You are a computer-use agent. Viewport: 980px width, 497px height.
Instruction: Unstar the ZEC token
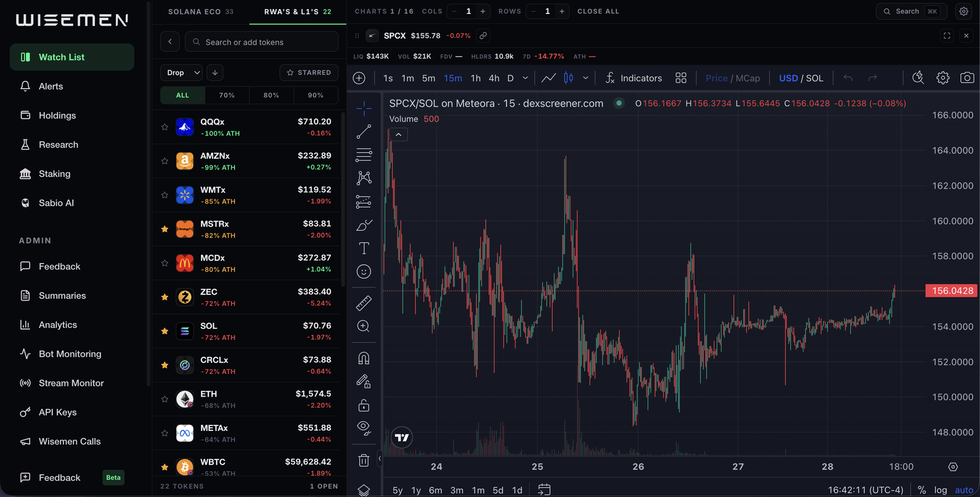pyautogui.click(x=165, y=297)
